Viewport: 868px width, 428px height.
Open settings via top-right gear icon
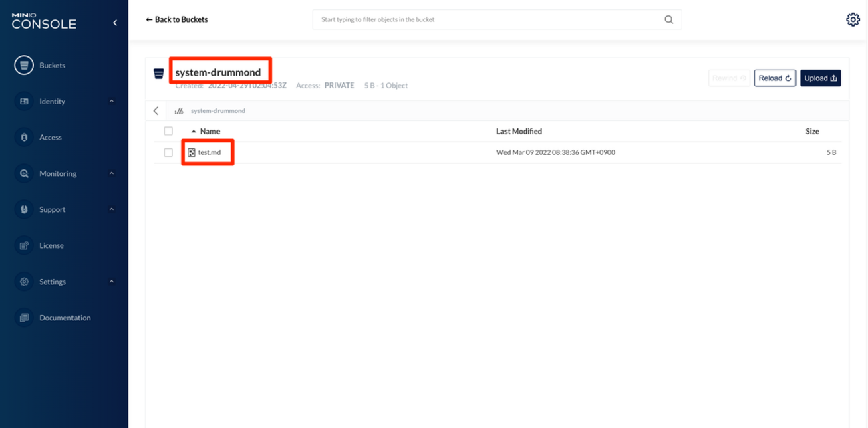853,20
